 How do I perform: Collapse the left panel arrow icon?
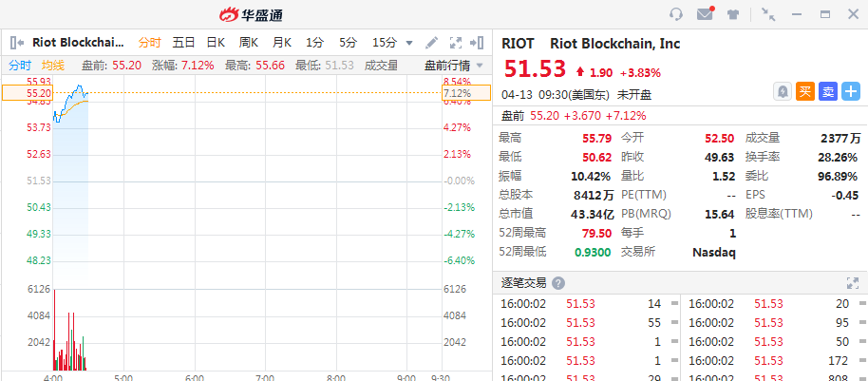tap(16, 43)
